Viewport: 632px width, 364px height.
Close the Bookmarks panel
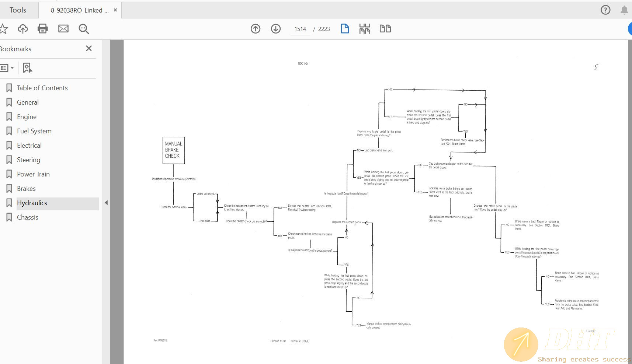click(x=89, y=49)
